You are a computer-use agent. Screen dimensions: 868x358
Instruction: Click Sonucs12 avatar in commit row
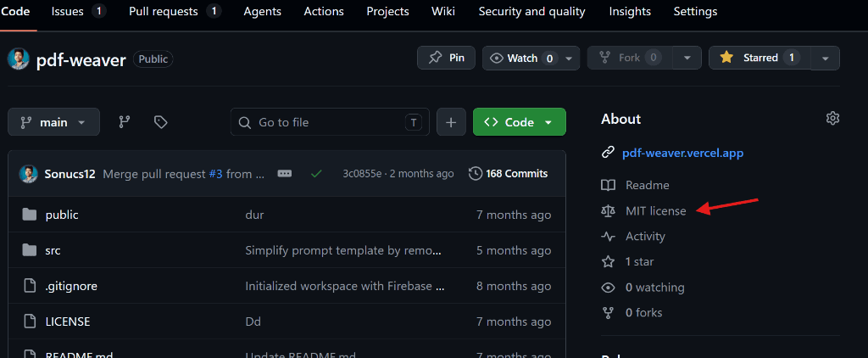coord(28,173)
